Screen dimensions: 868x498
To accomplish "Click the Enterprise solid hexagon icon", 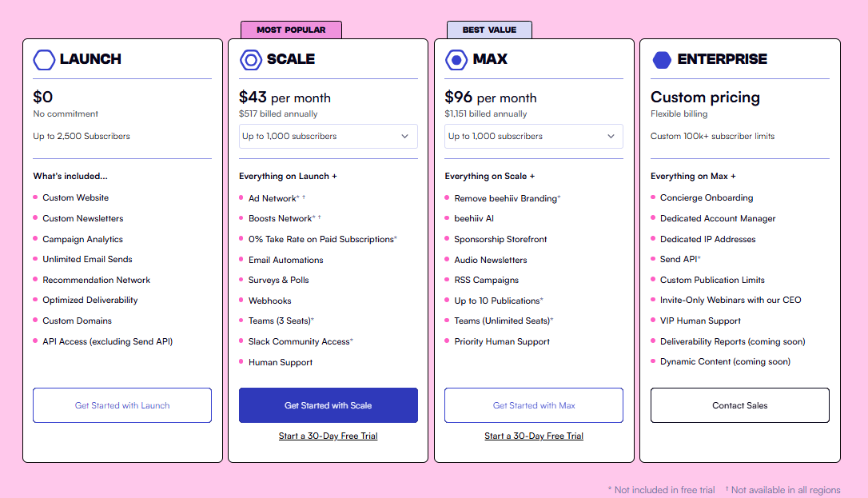I will 662,59.
